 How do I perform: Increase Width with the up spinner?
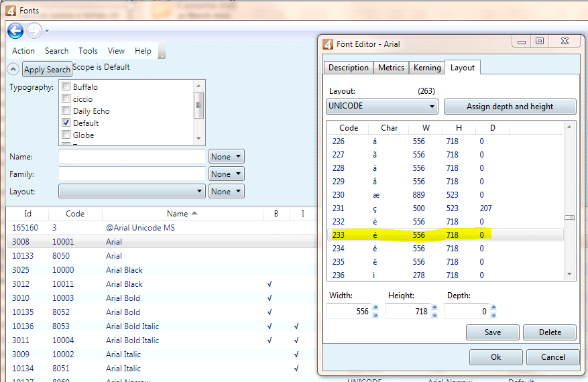pyautogui.click(x=375, y=308)
